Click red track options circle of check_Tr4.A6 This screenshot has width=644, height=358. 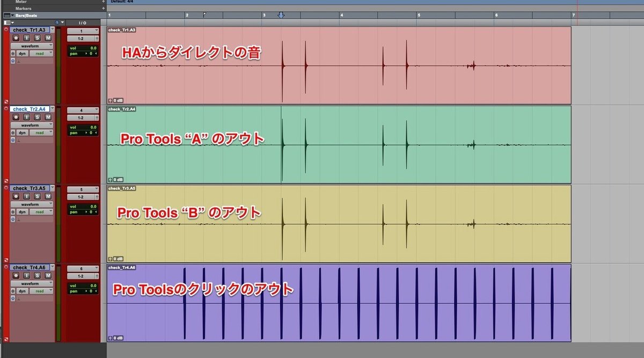(x=6, y=266)
